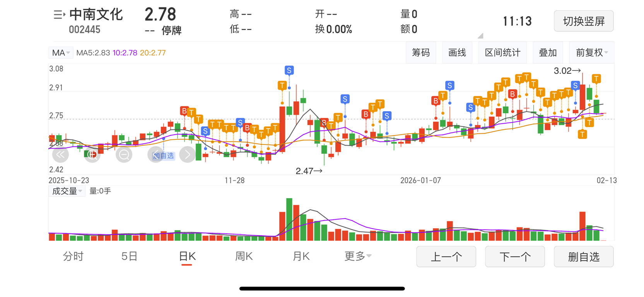Viewport: 644px width, 297px height.
Task: Tap the stock code 002445
Action: 84,30
